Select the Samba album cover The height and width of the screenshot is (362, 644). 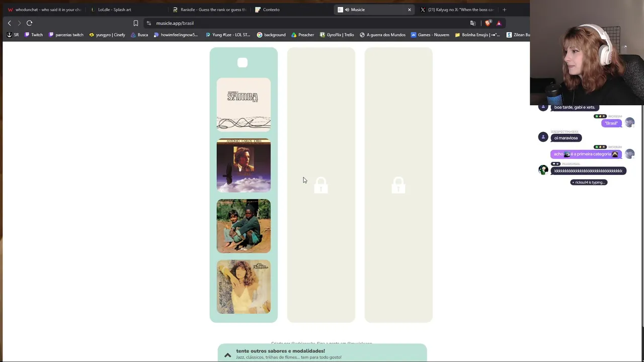pos(244,105)
